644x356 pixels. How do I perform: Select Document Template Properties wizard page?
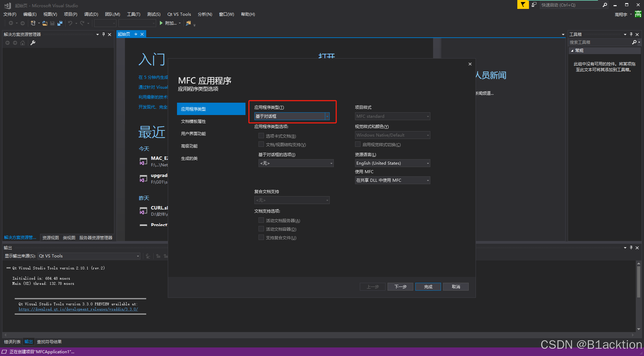[x=211, y=121]
